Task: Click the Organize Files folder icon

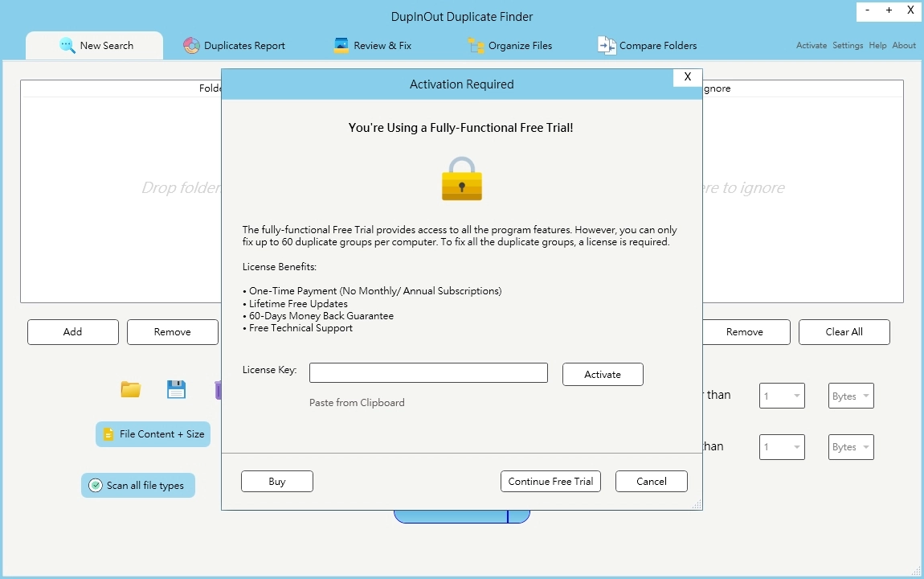Action: click(476, 45)
